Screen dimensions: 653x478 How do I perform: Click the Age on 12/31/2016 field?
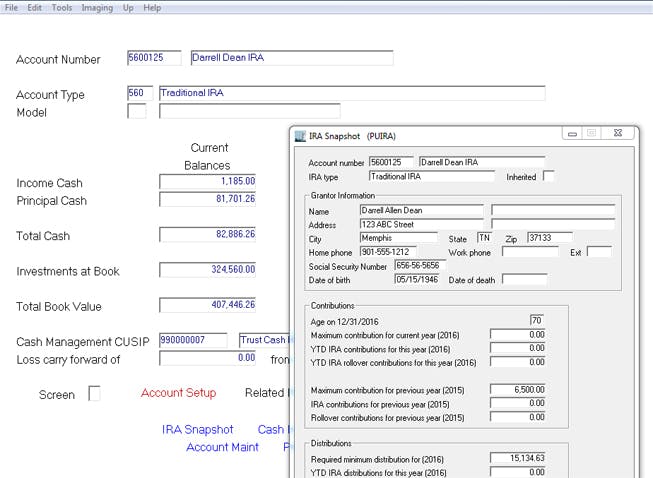(x=537, y=320)
